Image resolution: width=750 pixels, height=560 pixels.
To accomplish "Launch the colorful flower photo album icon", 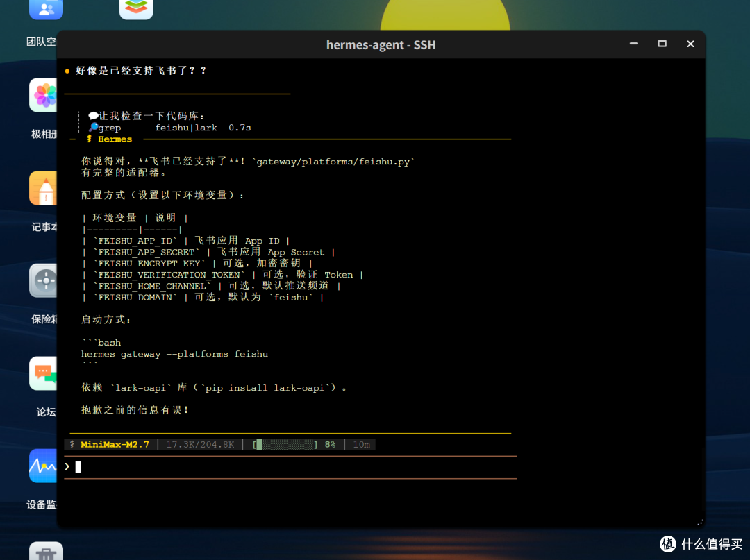I will click(x=44, y=95).
